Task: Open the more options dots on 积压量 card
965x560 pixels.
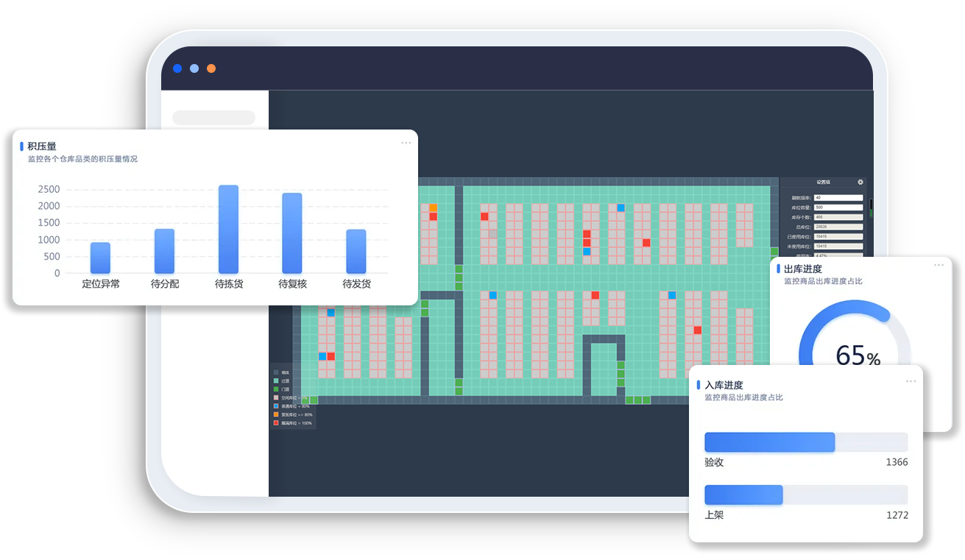Action: [x=406, y=143]
